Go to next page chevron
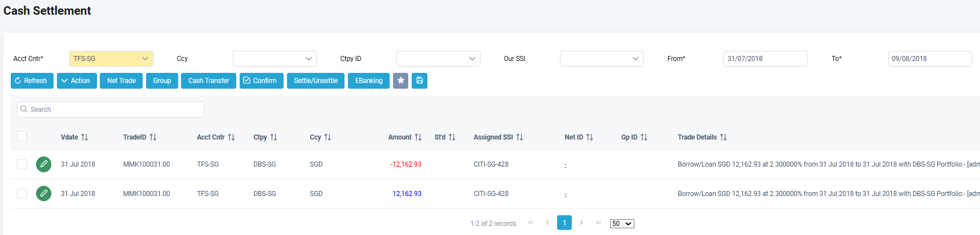Viewport: 980px width, 235px height. [581, 223]
